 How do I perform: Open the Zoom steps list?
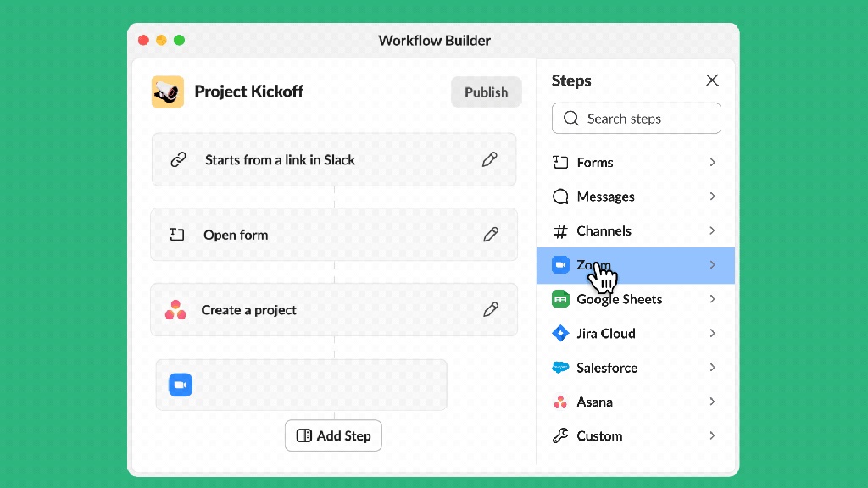(712, 265)
